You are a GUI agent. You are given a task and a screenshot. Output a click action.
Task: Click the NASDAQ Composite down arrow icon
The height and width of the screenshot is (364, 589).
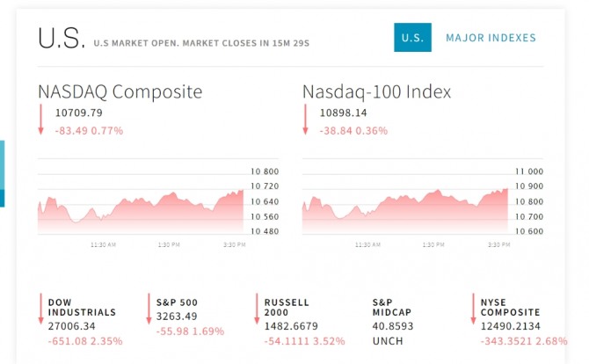40,120
